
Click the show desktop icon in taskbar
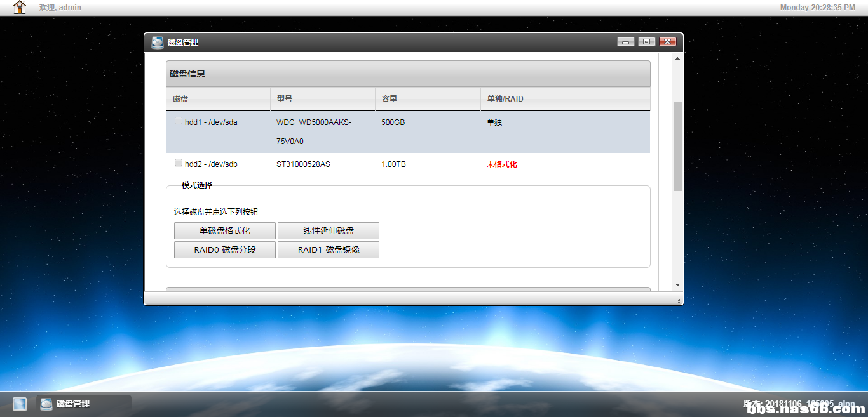20,404
